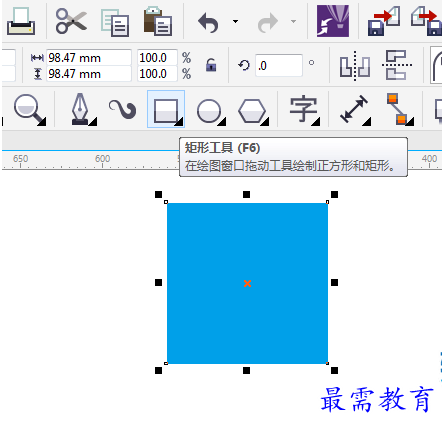Open the redo history dropdown arrow
Viewport: 442px width, 431px height.
coord(293,22)
